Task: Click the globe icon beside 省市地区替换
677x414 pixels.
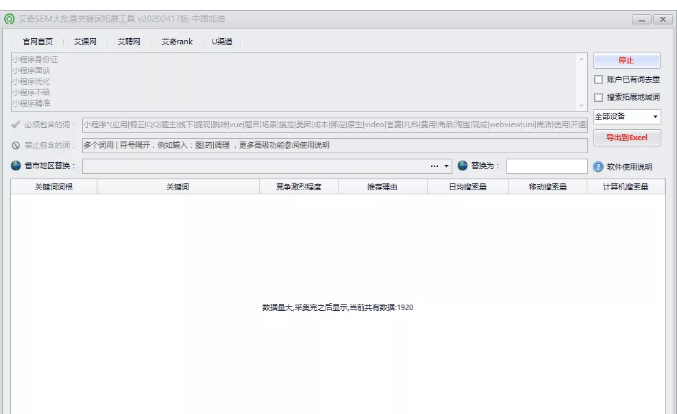Action: pyautogui.click(x=16, y=165)
